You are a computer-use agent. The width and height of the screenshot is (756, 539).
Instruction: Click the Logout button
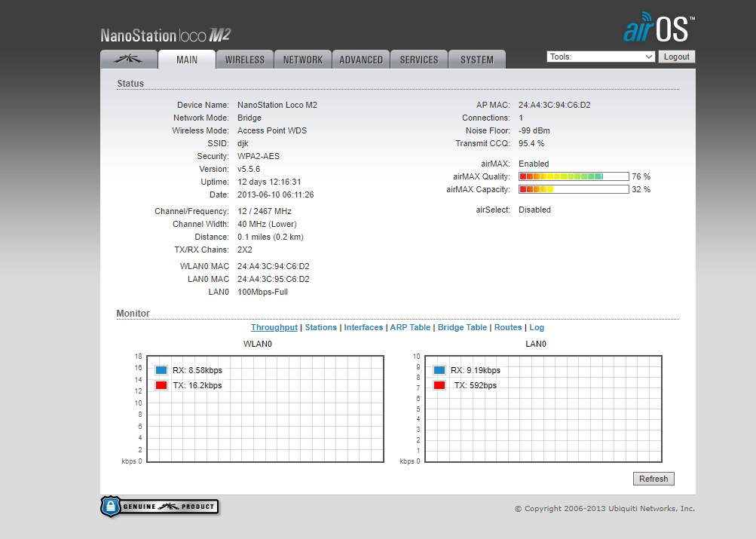click(676, 57)
